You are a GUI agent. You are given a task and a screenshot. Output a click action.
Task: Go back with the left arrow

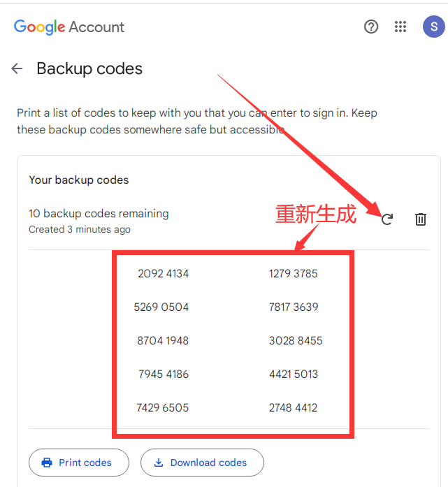pyautogui.click(x=17, y=68)
